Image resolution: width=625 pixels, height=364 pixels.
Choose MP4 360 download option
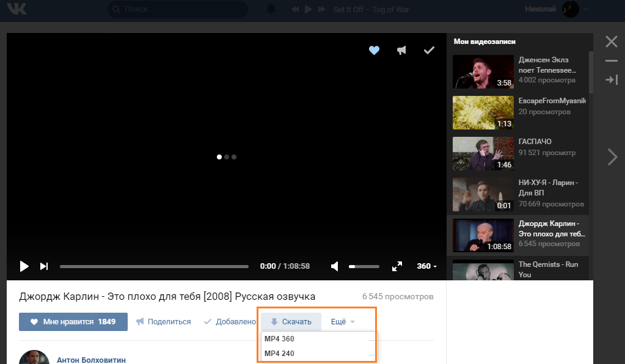pyautogui.click(x=318, y=339)
